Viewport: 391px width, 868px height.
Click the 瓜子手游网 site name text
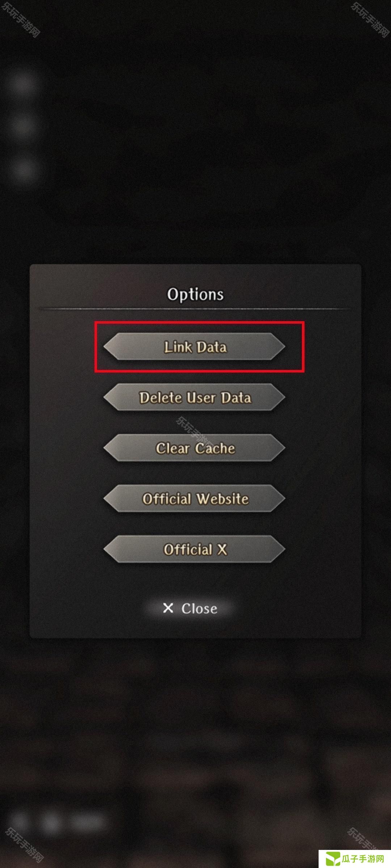click(x=363, y=859)
